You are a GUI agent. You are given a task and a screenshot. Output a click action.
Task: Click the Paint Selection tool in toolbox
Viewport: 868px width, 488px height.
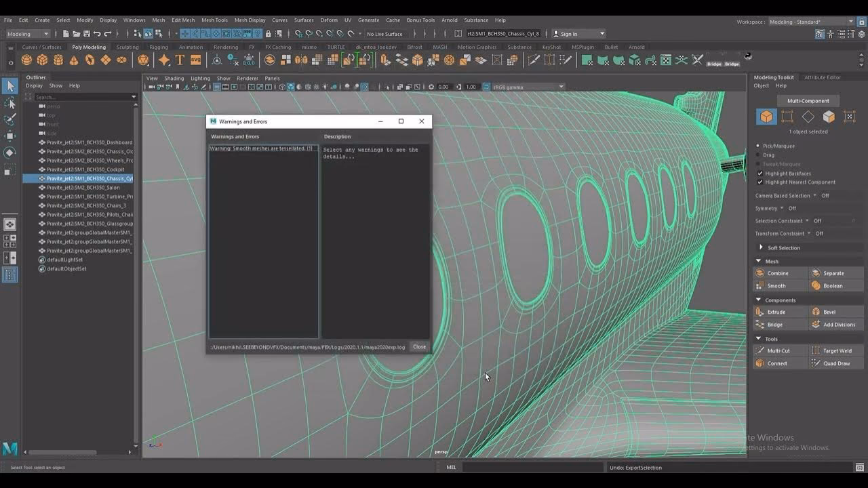coord(10,119)
